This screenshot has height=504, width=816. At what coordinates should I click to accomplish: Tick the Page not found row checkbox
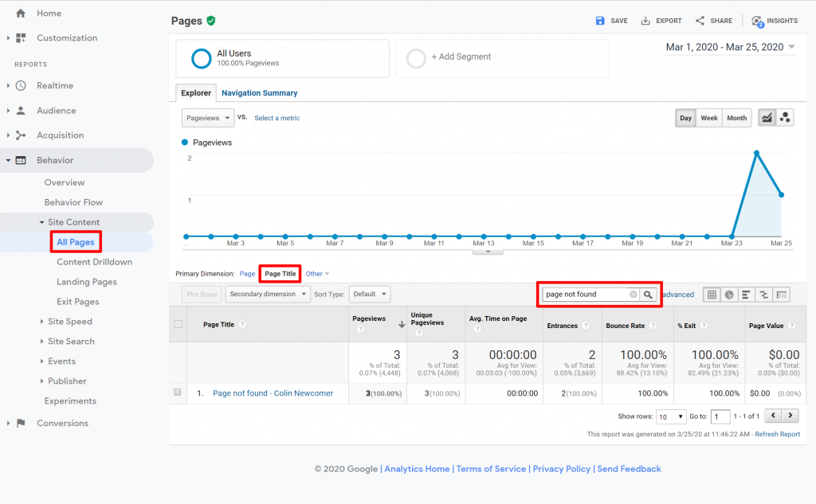[178, 393]
